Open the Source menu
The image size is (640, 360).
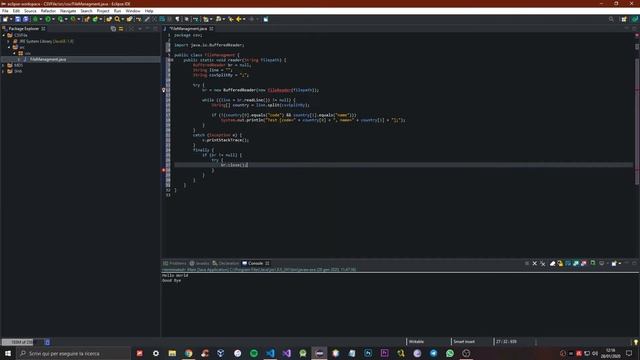click(30, 11)
